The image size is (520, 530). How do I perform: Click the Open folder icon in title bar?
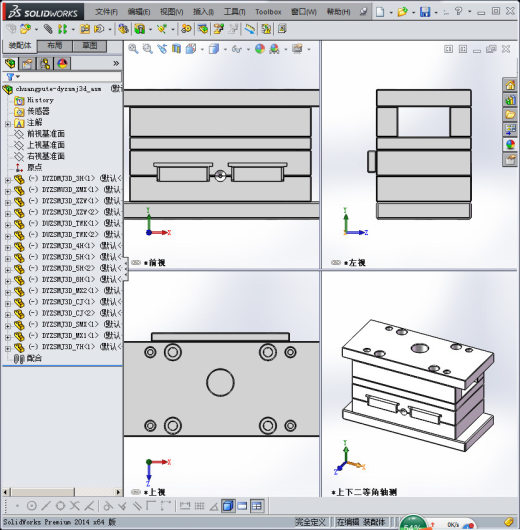402,12
